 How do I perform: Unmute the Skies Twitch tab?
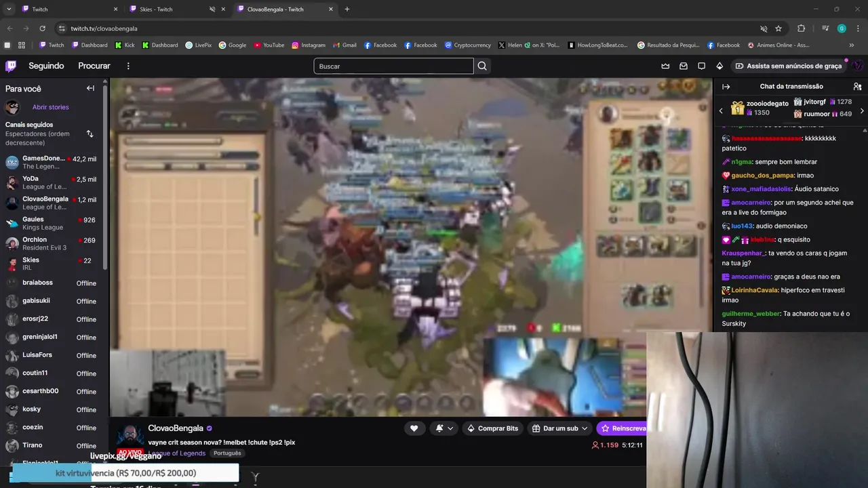212,9
